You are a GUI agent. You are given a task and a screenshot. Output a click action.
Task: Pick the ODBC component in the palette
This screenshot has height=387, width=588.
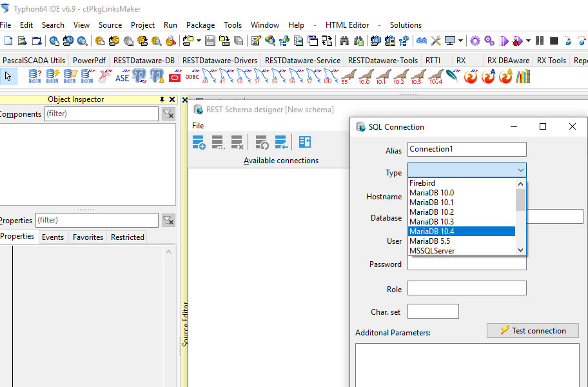click(192, 77)
